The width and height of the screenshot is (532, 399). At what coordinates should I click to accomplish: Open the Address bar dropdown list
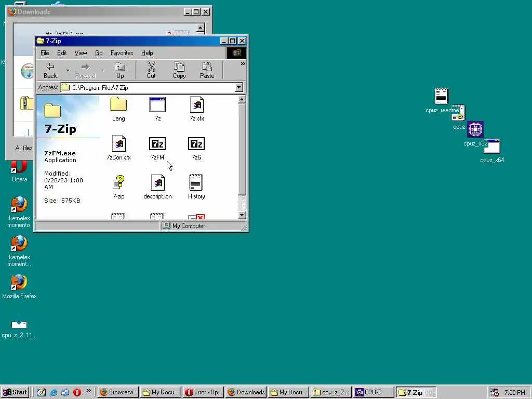pos(239,87)
